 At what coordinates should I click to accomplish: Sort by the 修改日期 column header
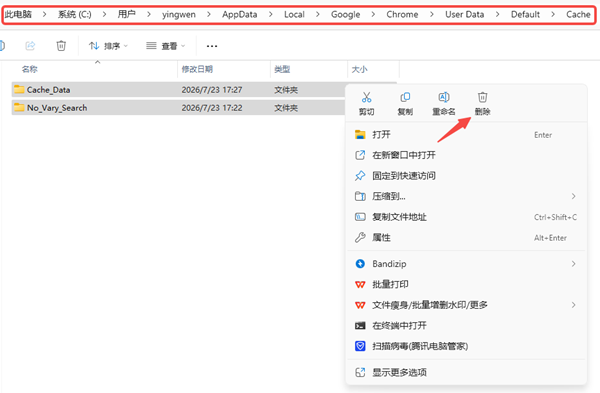[197, 69]
